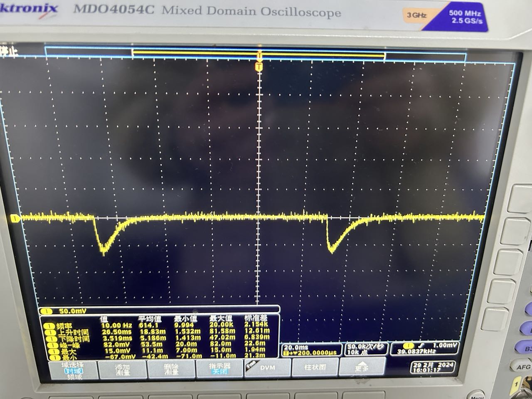
Task: Open the 添加测量 add measurement menu
Action: coord(122,370)
